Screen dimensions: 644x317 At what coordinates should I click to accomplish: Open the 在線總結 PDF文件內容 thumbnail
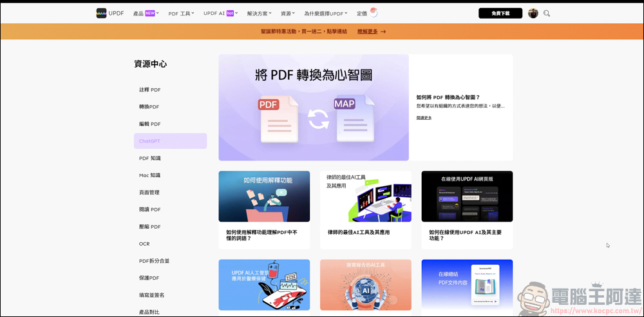pyautogui.click(x=467, y=285)
